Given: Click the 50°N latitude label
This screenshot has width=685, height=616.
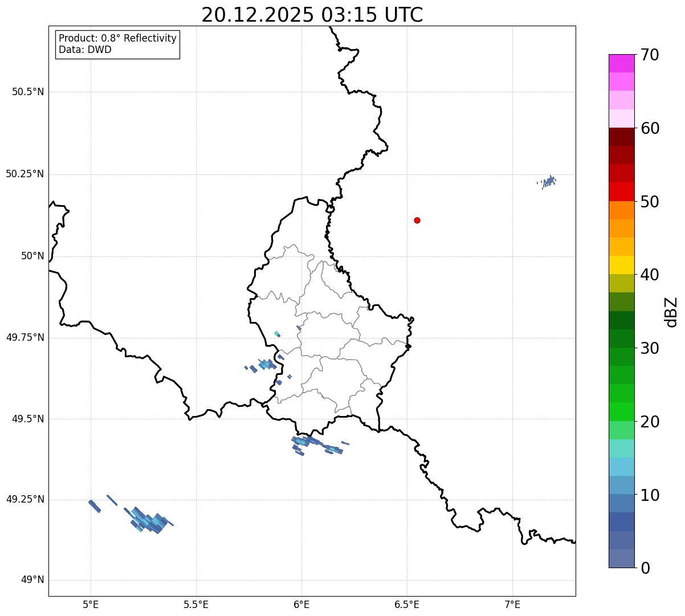Looking at the screenshot, I should coord(32,256).
